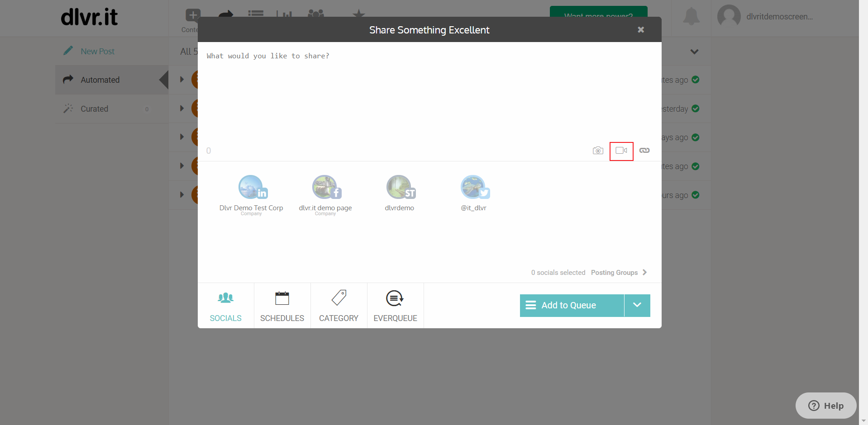This screenshot has width=868, height=425.
Task: Click the pencil icon beside New Post
Action: tap(68, 51)
